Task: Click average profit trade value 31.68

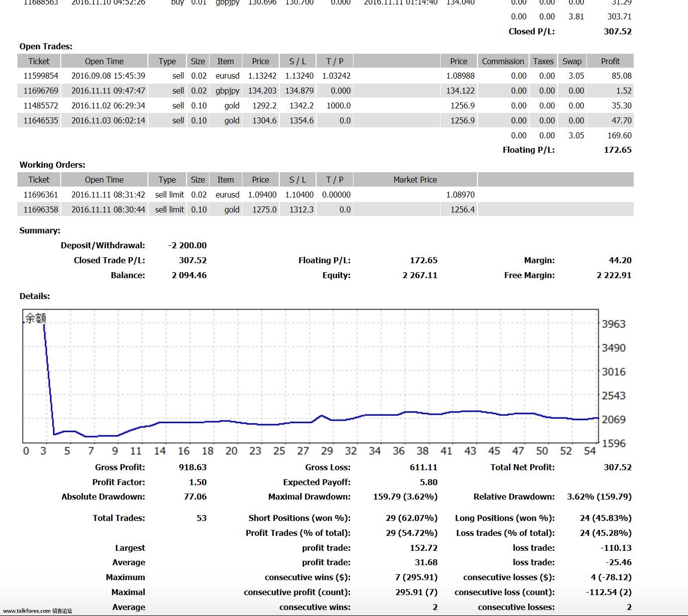Action: pos(426,562)
